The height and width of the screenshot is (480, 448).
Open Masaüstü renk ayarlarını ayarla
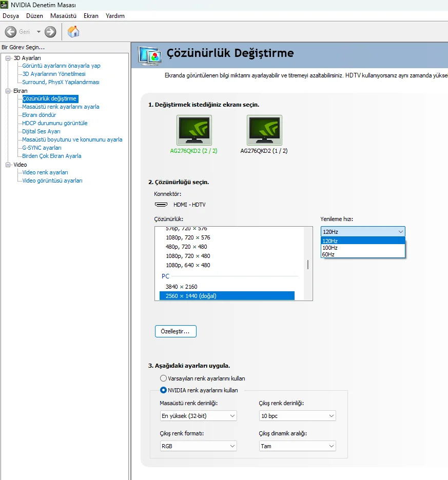pyautogui.click(x=61, y=107)
